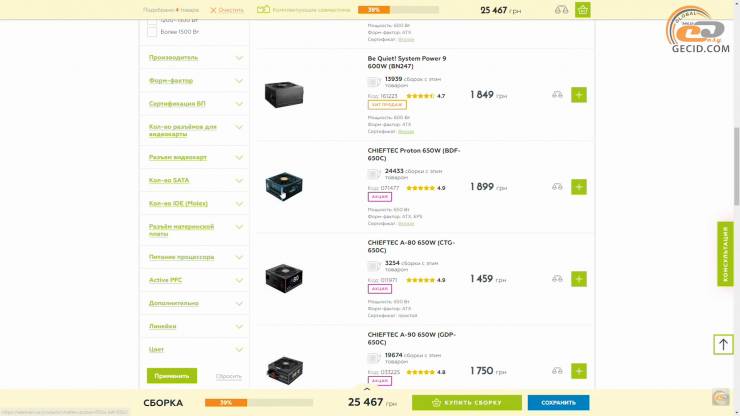Click the 'Купить сборку' button
This screenshot has height=416, width=740.
[x=467, y=402]
